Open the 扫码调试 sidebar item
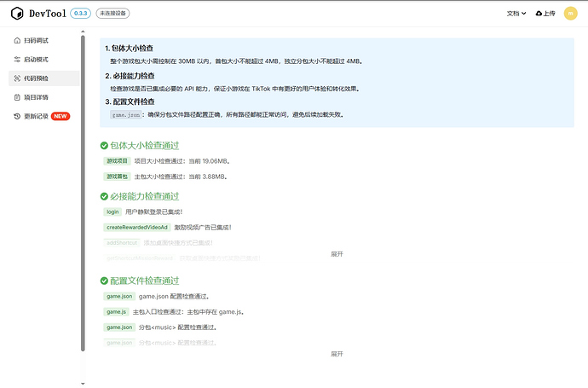The image size is (588, 388). [43, 41]
